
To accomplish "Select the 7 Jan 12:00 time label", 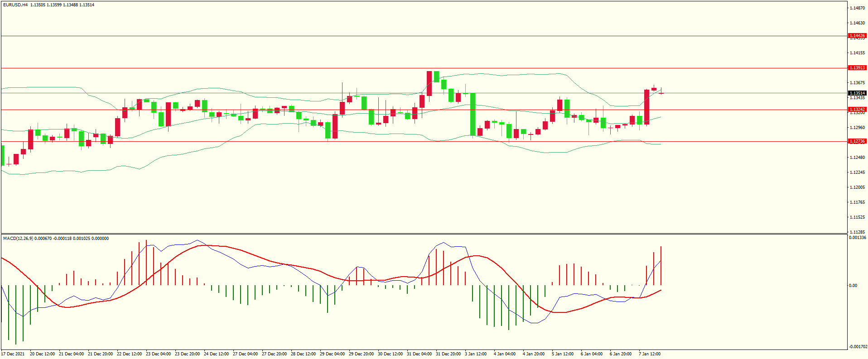I will pos(650,354).
